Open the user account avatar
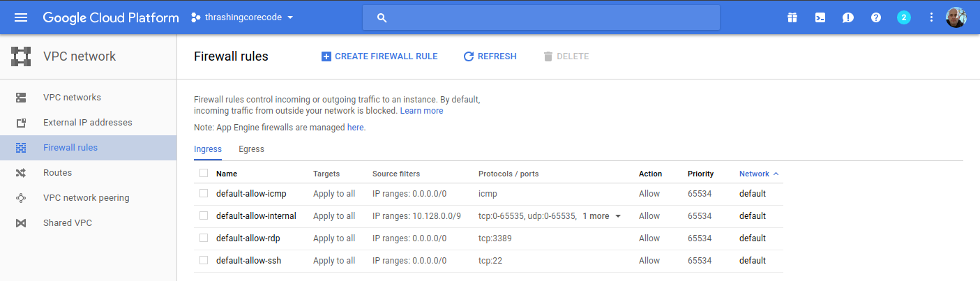The image size is (980, 281). click(x=956, y=17)
